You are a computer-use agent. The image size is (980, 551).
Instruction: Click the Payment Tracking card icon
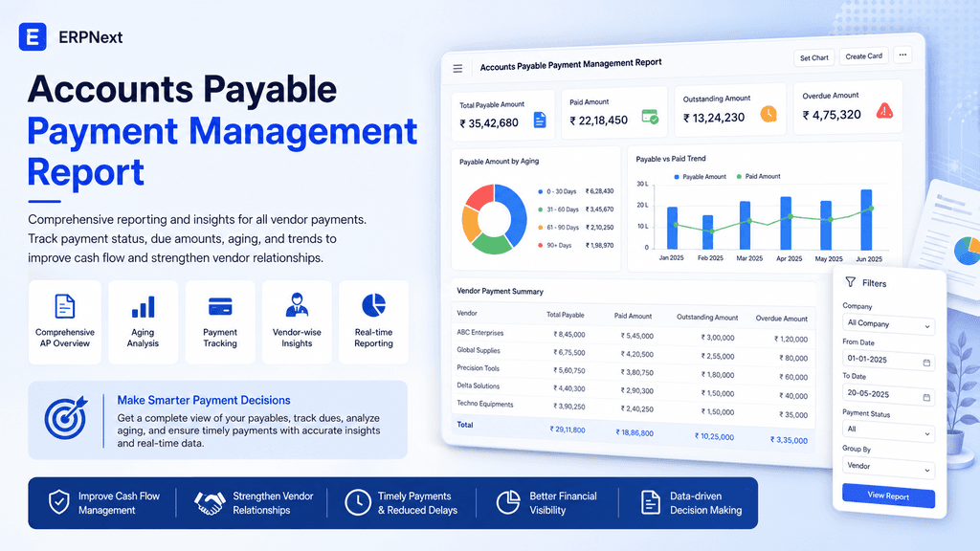tap(220, 307)
